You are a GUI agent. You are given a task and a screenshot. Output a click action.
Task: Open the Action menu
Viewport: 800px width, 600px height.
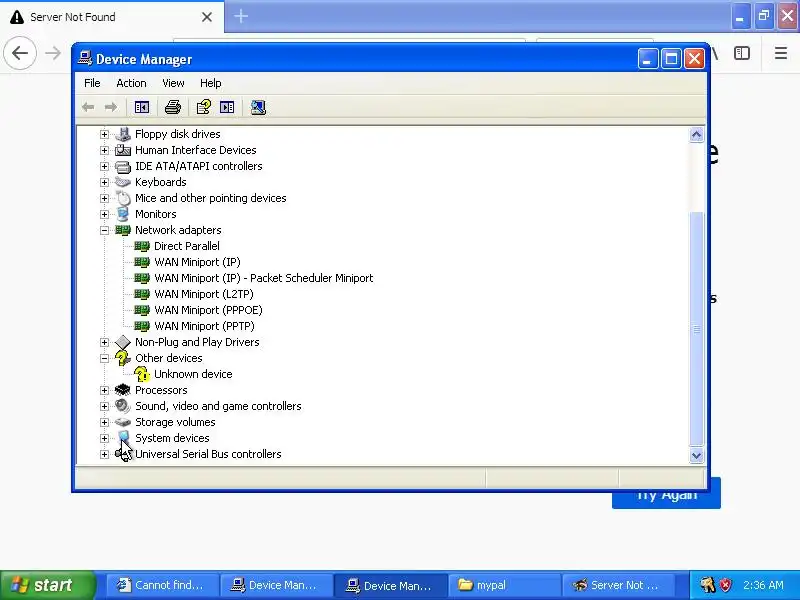(131, 83)
